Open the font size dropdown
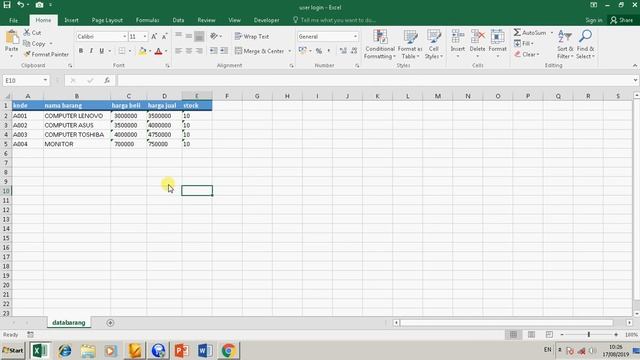 (144, 37)
